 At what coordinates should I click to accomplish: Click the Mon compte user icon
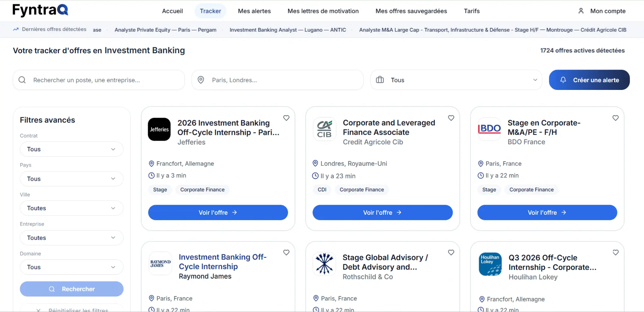pos(581,11)
